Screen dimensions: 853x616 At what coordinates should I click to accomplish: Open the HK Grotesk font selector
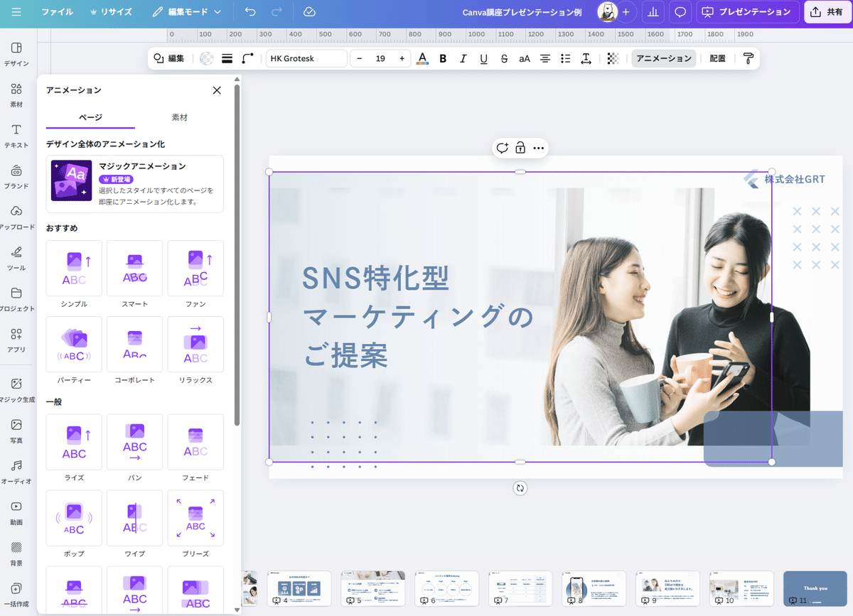point(306,59)
